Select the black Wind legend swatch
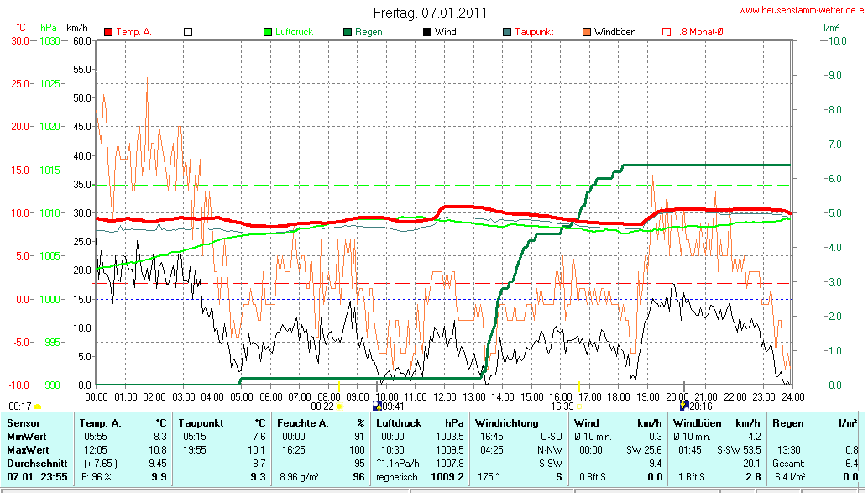 click(427, 32)
